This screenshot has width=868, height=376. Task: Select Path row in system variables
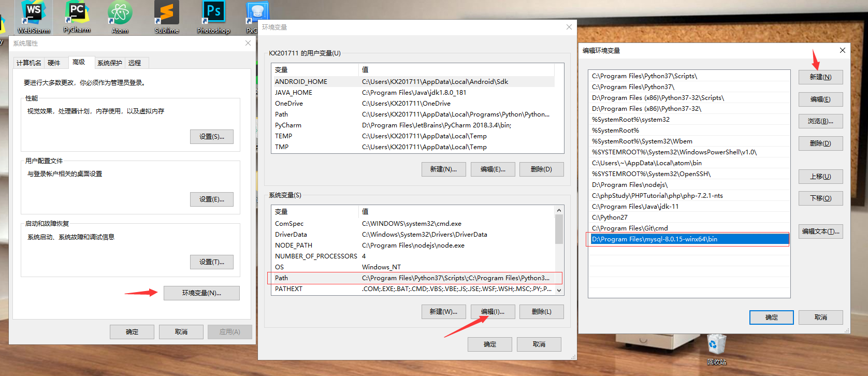[x=413, y=278]
